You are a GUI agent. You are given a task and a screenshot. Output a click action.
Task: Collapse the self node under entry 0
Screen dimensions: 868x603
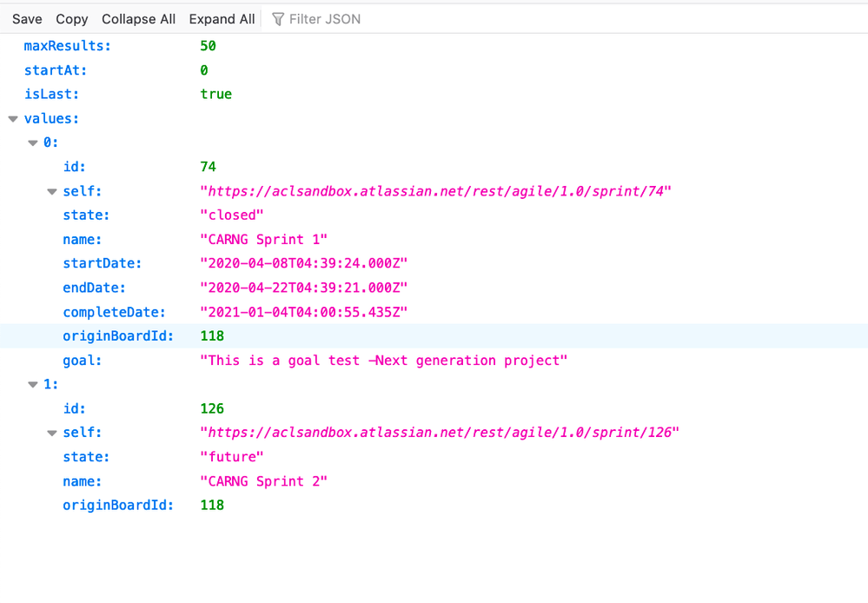click(52, 191)
